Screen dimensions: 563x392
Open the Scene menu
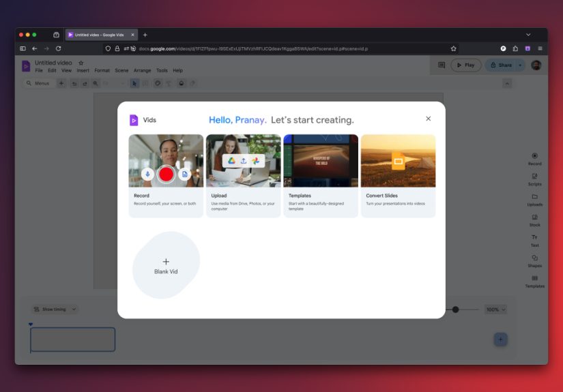[121, 70]
